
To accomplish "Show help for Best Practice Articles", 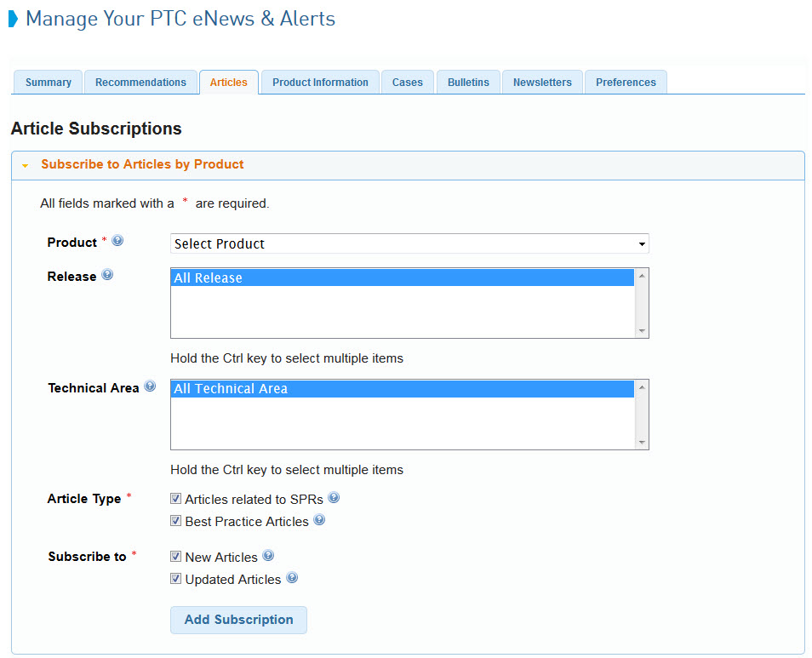I will click(x=319, y=520).
